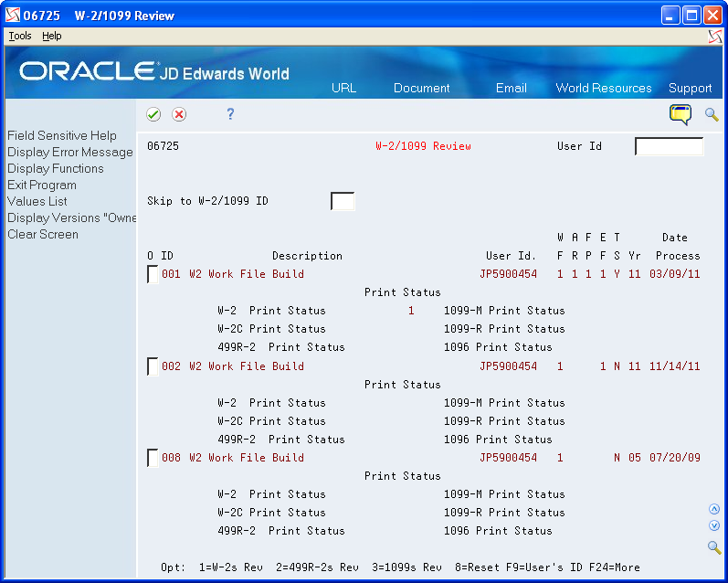Click the title bar application icon
This screenshot has width=728, height=583.
(13, 15)
